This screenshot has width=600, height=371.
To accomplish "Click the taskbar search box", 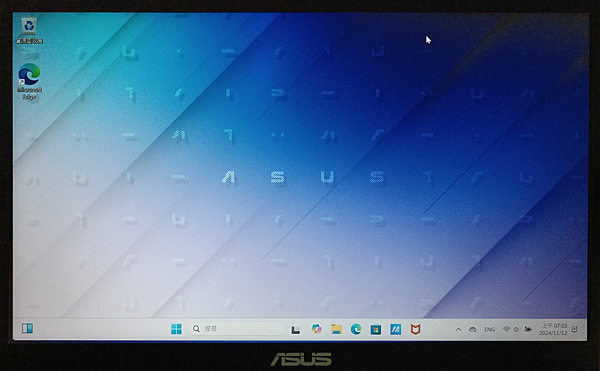I will pos(237,329).
